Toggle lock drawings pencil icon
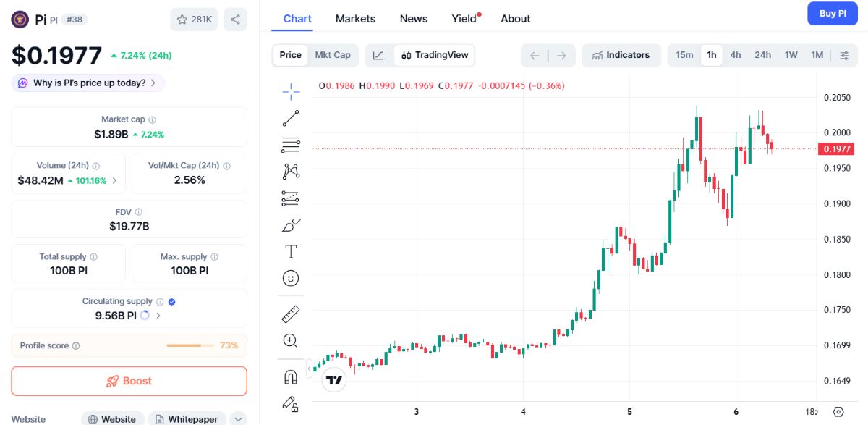 point(291,403)
